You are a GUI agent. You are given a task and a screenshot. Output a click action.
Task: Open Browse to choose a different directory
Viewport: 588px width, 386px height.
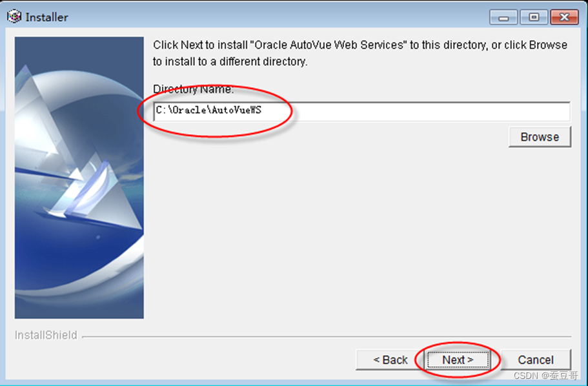(x=540, y=137)
